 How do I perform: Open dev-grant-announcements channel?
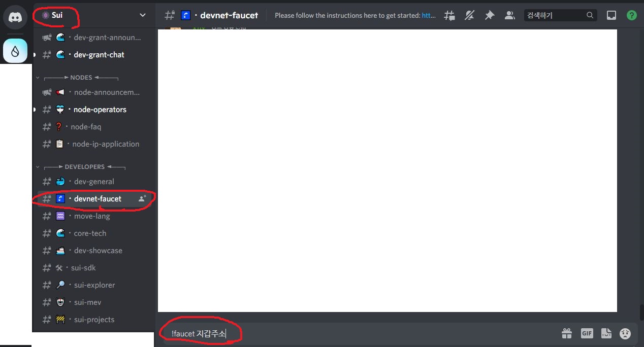(94, 38)
